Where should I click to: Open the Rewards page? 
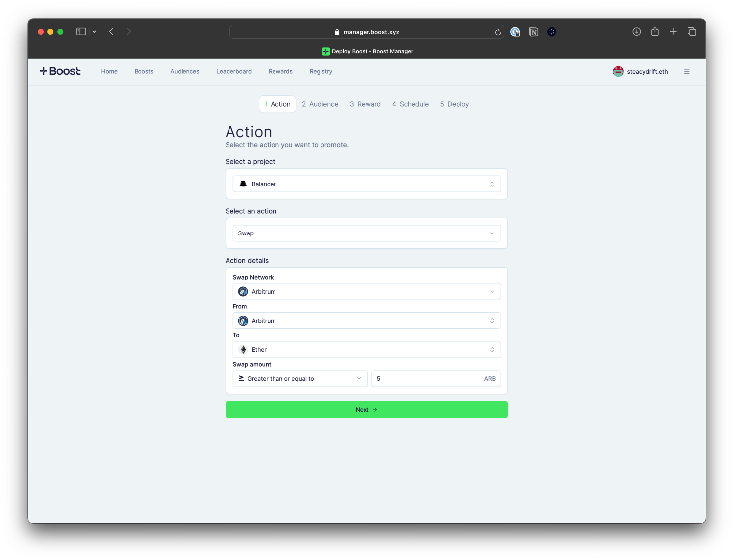280,71
